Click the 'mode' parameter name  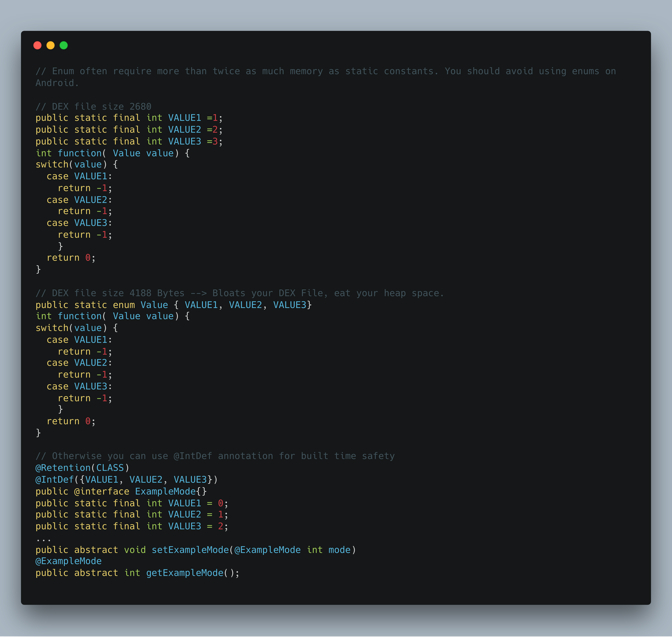pyautogui.click(x=339, y=550)
